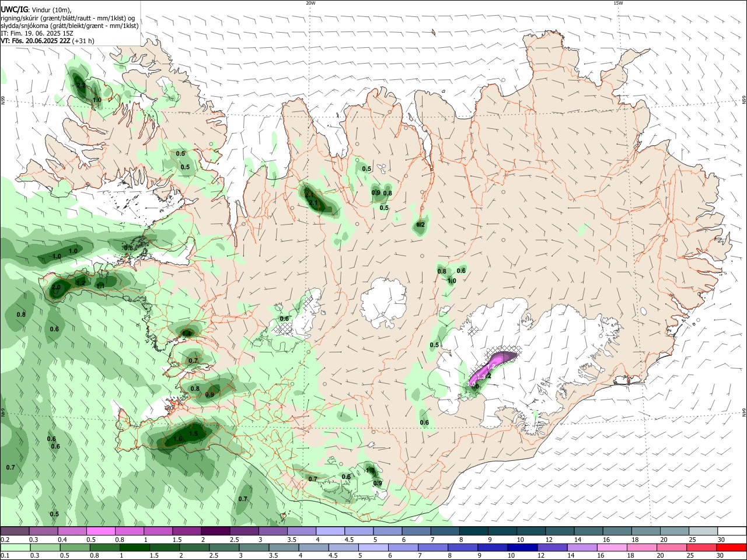The height and width of the screenshot is (560, 747).
Task: Select the bright red rain swatch after 30
Action: click(731, 547)
